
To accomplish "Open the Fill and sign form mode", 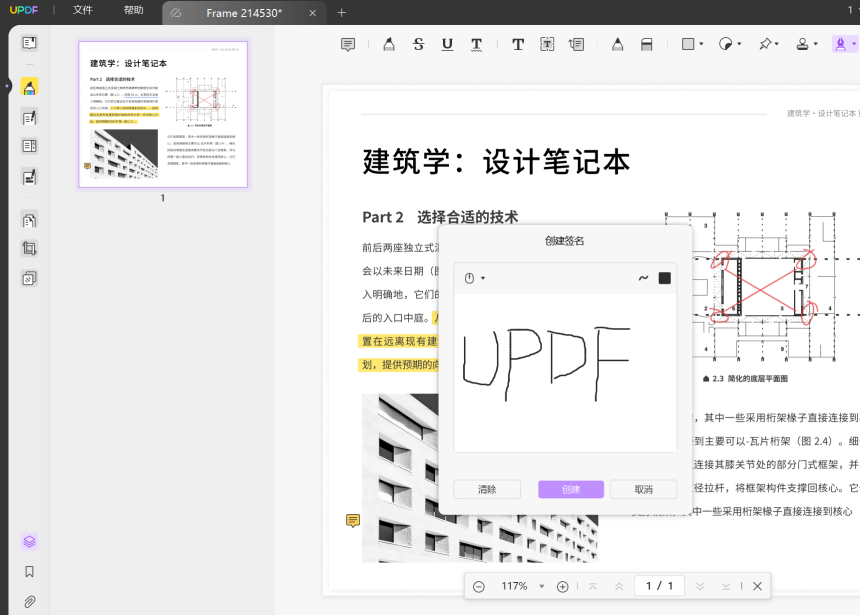I will [x=29, y=177].
